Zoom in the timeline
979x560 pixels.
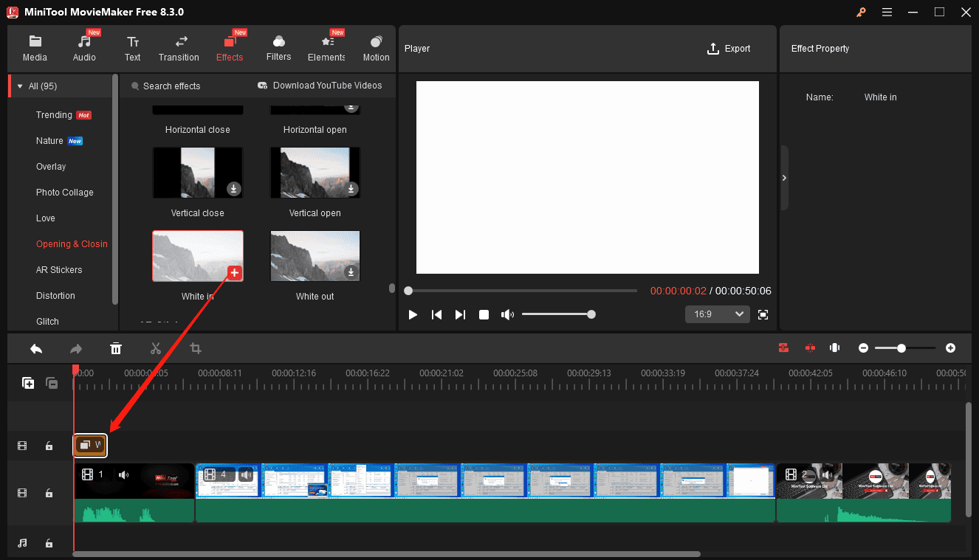(x=950, y=348)
